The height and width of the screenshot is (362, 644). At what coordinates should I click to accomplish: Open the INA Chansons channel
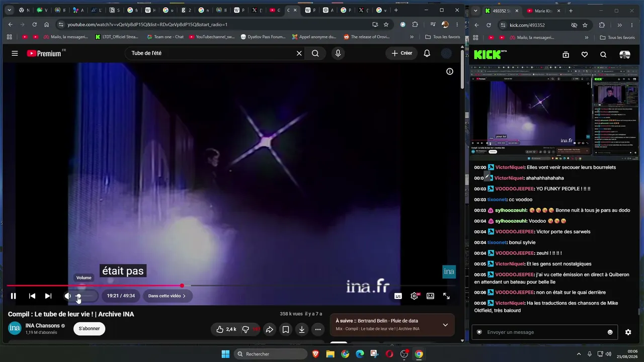tap(43, 326)
